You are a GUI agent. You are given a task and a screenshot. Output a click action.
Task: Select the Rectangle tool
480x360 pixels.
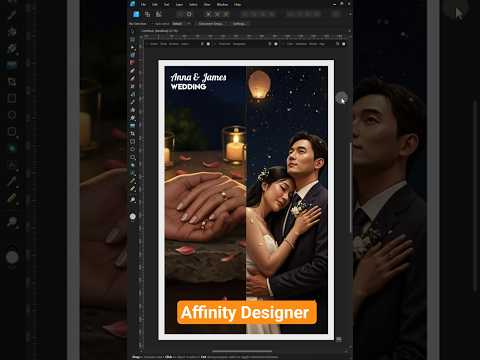click(x=133, y=142)
